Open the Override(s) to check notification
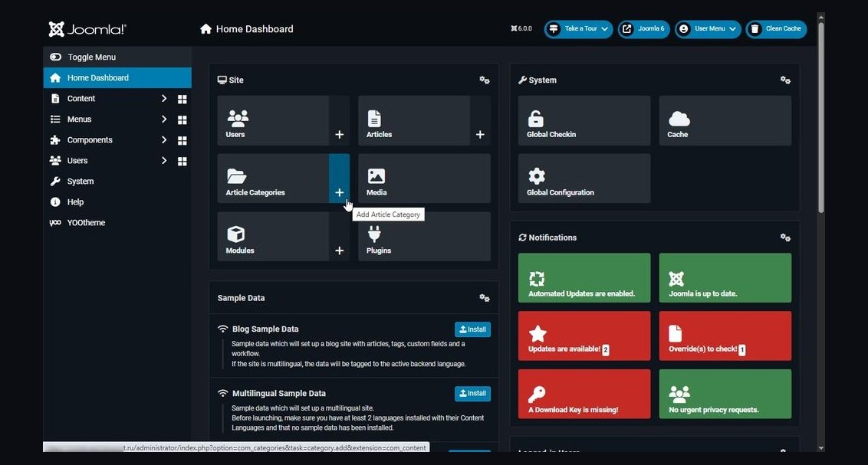 [725, 336]
